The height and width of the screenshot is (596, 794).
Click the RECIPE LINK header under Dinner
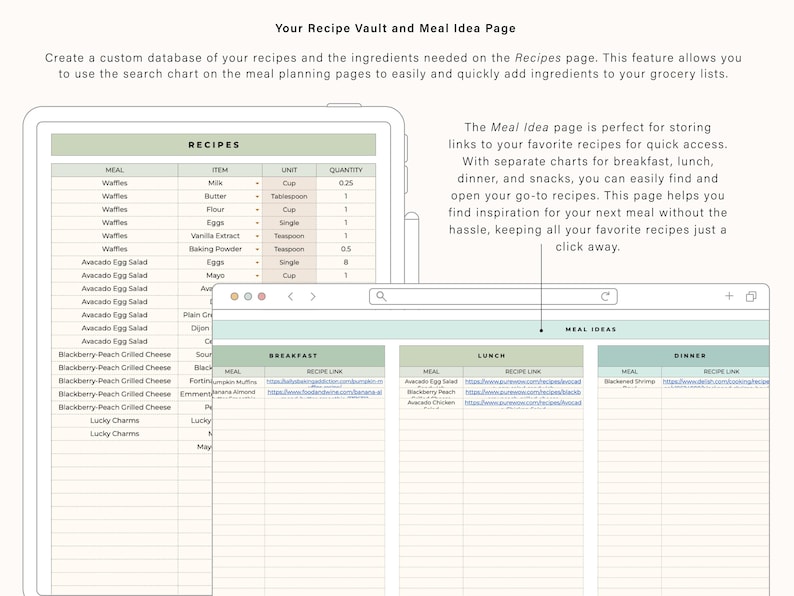(716, 372)
